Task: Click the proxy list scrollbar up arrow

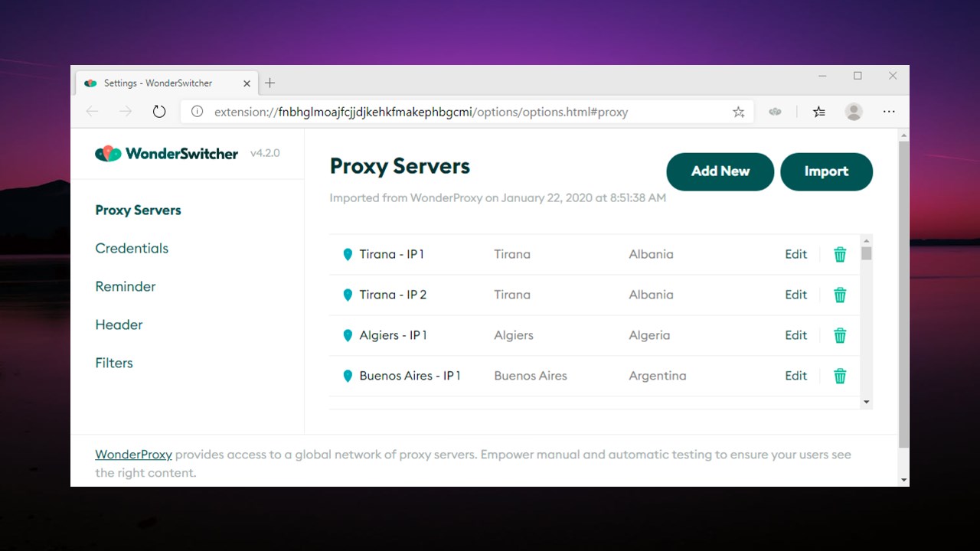Action: tap(866, 240)
